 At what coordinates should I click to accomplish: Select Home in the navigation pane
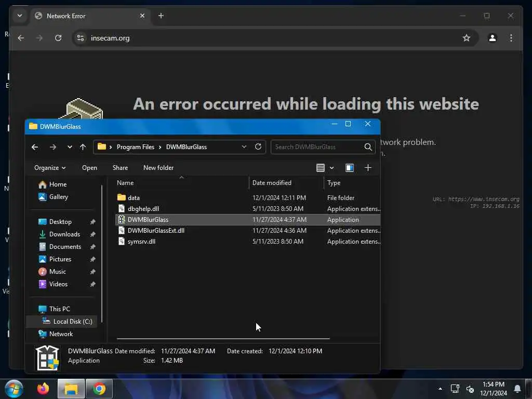coord(52,184)
